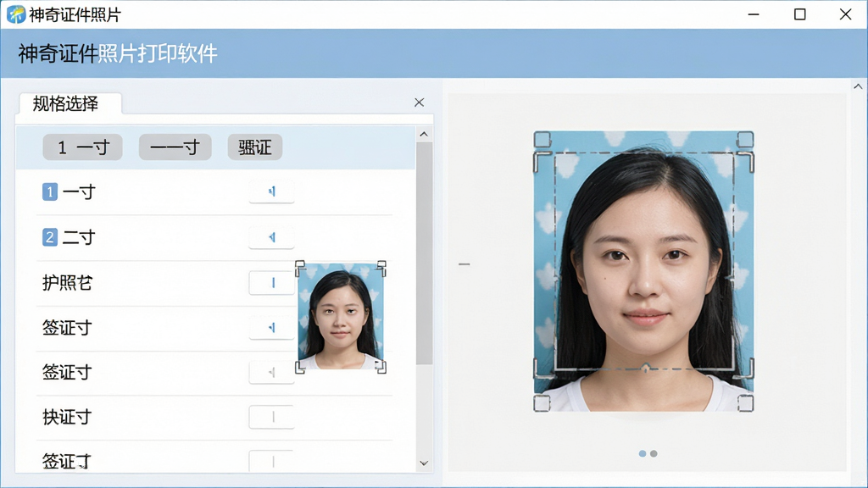The height and width of the screenshot is (488, 868).
Task: Toggle the 签证寸 control with faded gray arrow
Action: click(271, 373)
